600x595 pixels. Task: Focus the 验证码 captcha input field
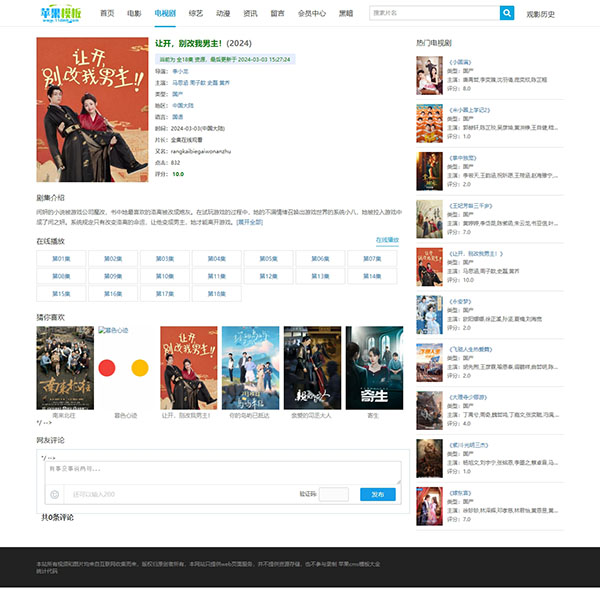334,494
